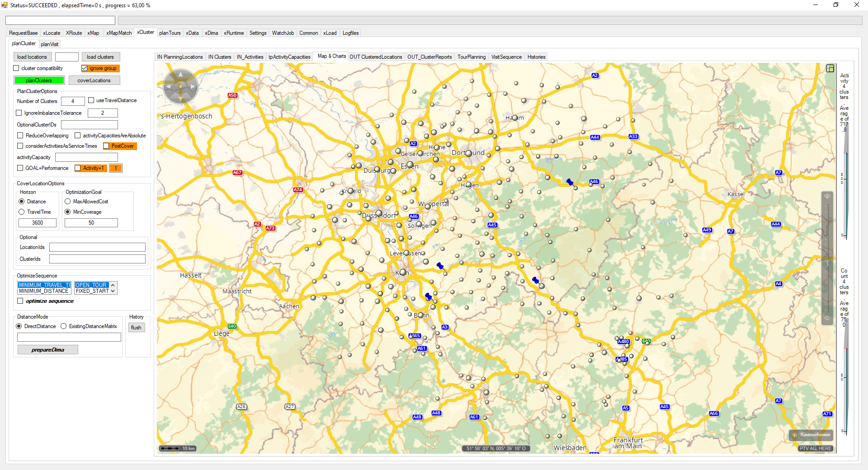868x470 pixels.
Task: Select the TravelTime horizon radio button
Action: tap(22, 212)
